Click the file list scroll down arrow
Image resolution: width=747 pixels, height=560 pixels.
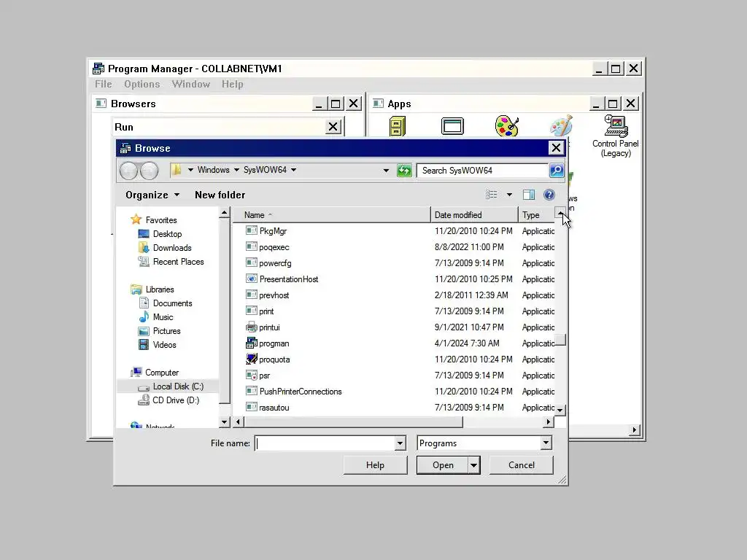560,410
